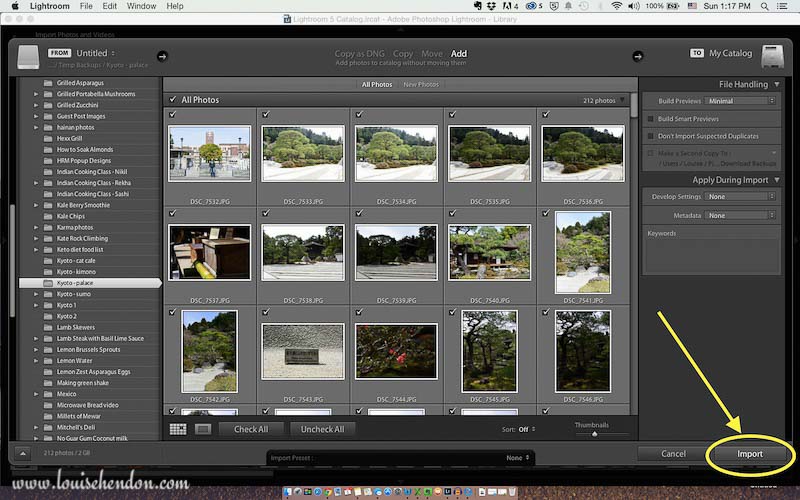Collapse the Apply During Import panel
800x500 pixels.
(777, 180)
